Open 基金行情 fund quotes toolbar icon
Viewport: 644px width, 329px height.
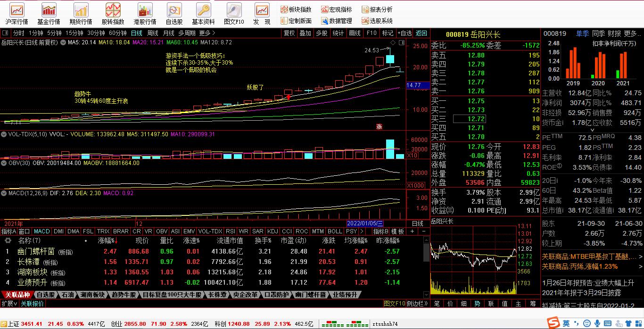(x=49, y=10)
